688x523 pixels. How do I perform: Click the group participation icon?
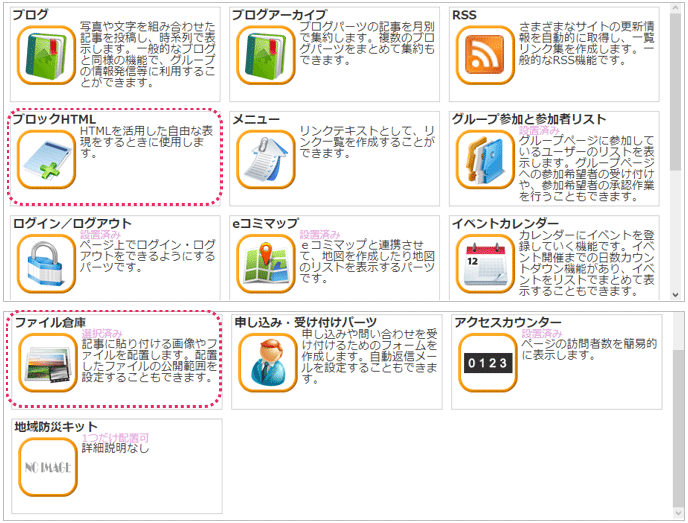click(x=485, y=160)
